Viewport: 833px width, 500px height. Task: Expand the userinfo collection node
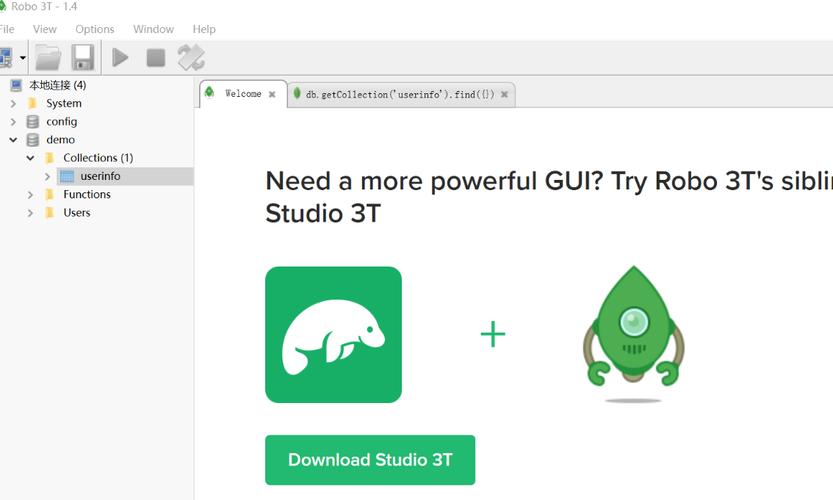pos(47,176)
